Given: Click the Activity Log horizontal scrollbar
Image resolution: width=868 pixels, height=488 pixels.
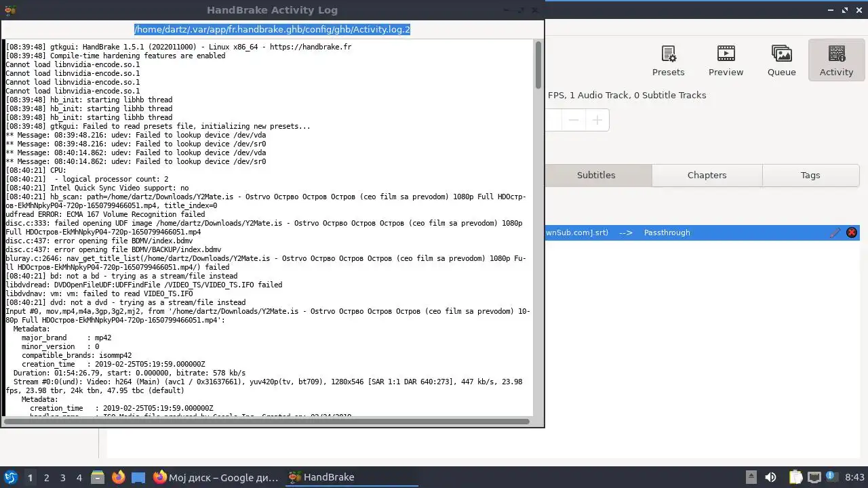Looking at the screenshot, I should click(x=268, y=421).
